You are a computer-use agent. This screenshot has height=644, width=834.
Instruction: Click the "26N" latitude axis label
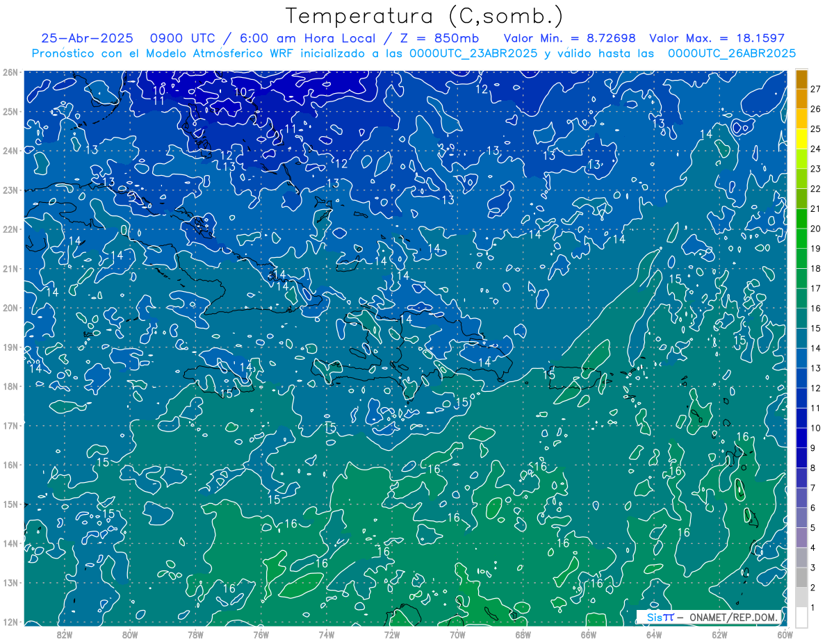coord(10,72)
